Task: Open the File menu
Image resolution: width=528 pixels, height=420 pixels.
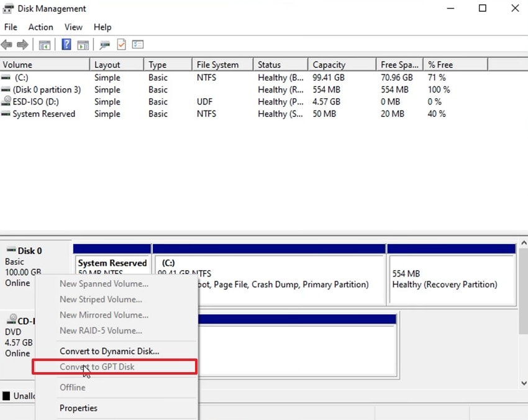Action: coord(10,27)
